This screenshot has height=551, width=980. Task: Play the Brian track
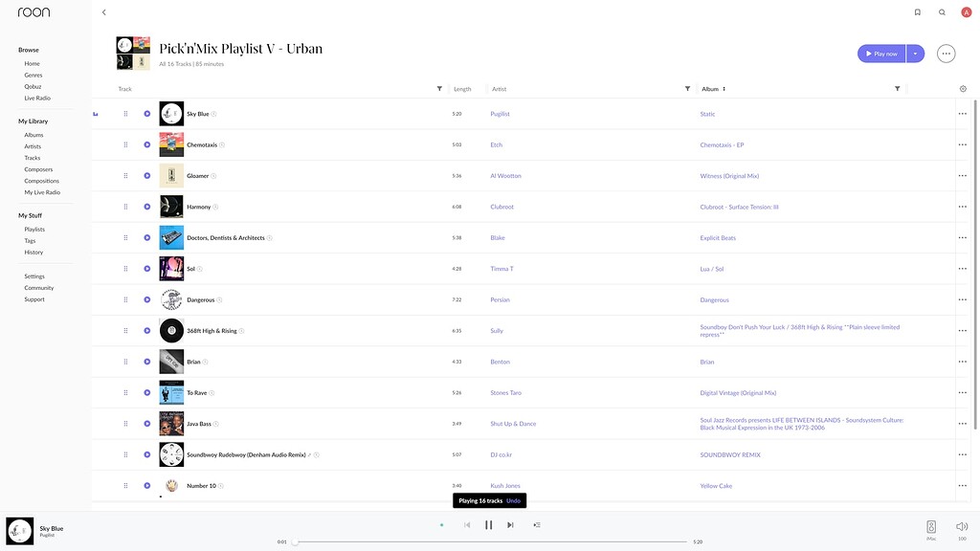click(x=146, y=362)
